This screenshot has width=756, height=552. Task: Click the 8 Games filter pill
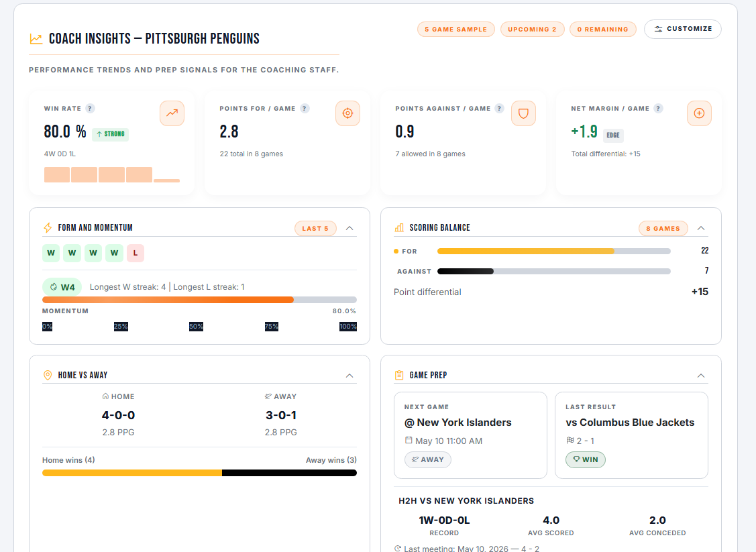pyautogui.click(x=663, y=229)
